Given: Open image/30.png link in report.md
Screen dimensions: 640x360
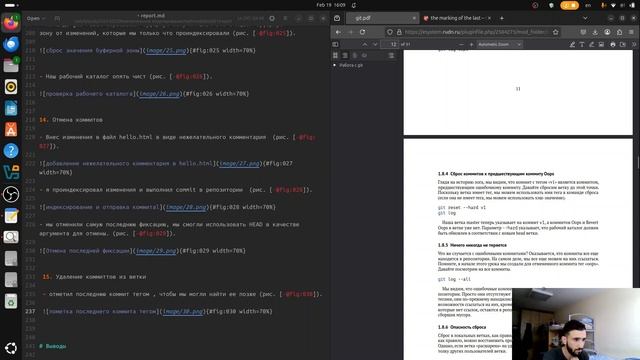Looking at the screenshot, I should (x=183, y=311).
